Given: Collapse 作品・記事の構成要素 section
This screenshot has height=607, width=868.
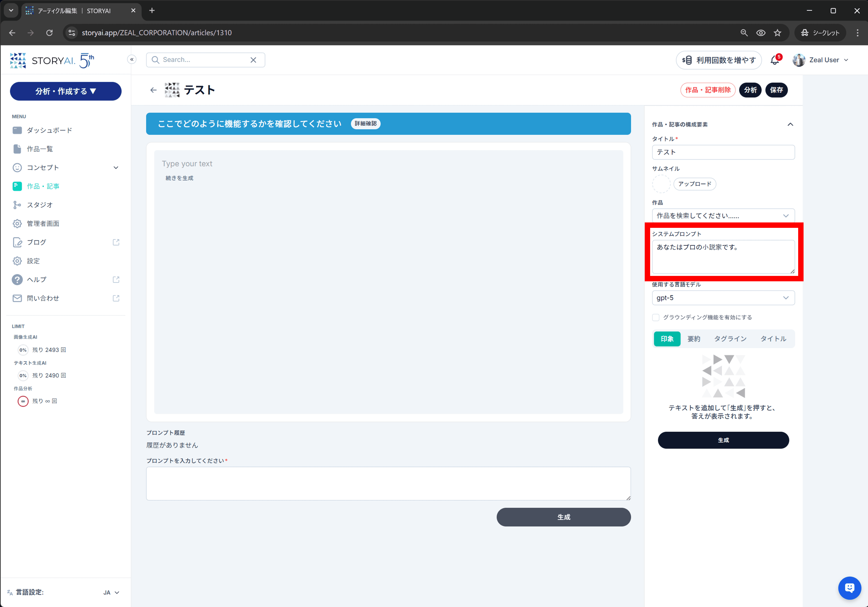Looking at the screenshot, I should click(790, 125).
